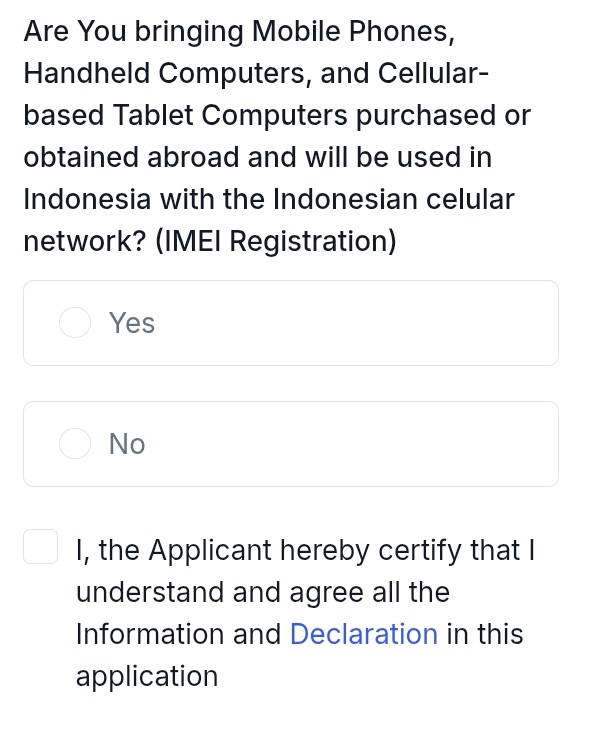605x741 pixels.
Task: Open the Declaration link
Action: [x=364, y=634]
